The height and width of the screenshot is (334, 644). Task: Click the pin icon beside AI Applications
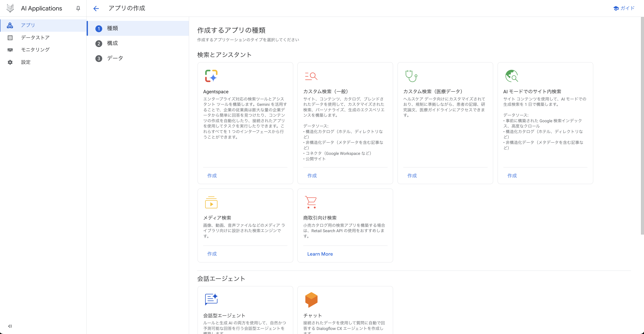pyautogui.click(x=78, y=9)
